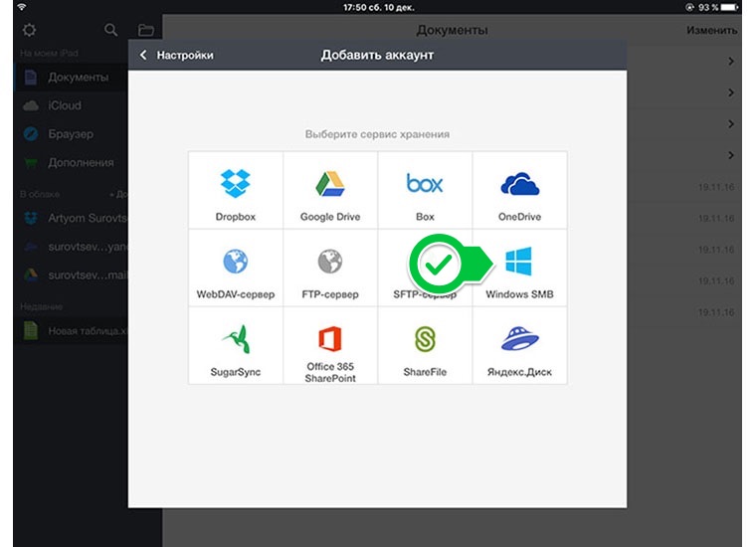Tap the SFTP-сервер tile
Image resolution: width=756 pixels, height=547 pixels.
coord(425,268)
